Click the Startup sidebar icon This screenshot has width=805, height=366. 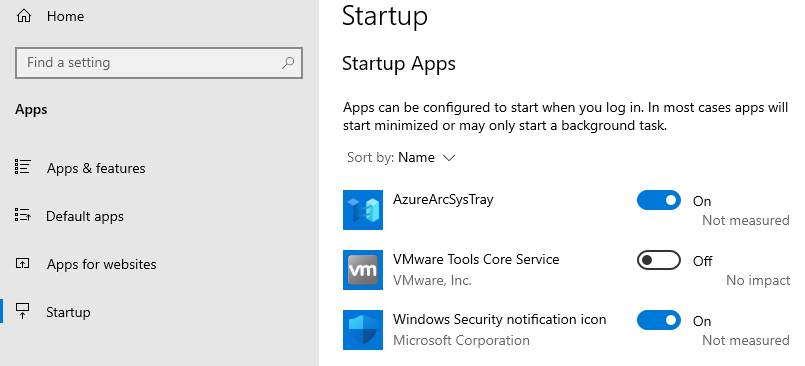(x=23, y=311)
